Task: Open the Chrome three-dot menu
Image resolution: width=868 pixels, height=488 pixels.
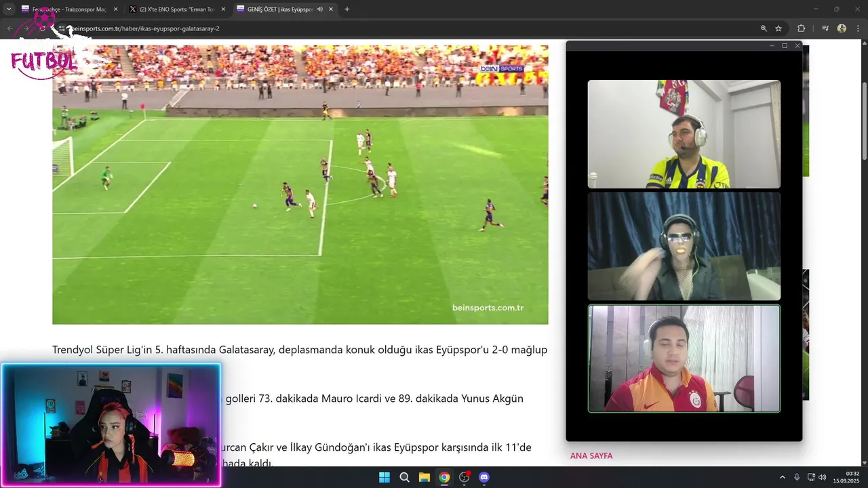Action: 859,28
